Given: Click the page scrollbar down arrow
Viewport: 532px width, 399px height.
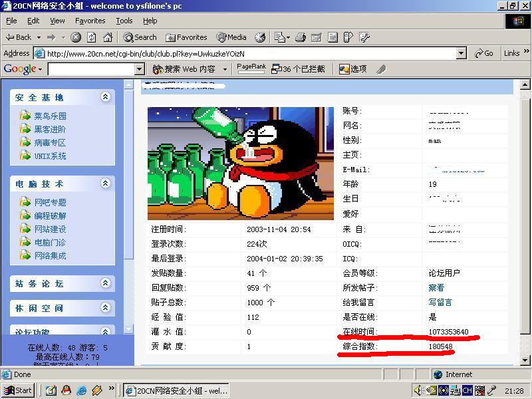Looking at the screenshot, I should [525, 360].
